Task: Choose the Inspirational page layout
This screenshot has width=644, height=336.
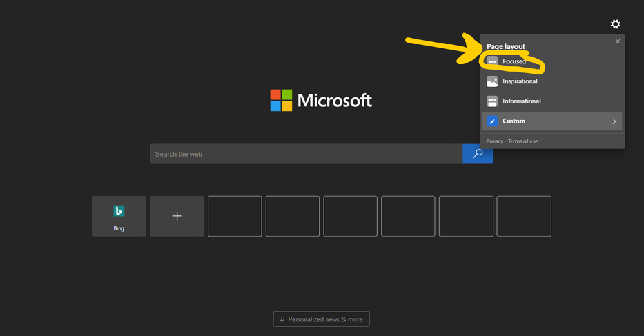Action: (x=552, y=81)
